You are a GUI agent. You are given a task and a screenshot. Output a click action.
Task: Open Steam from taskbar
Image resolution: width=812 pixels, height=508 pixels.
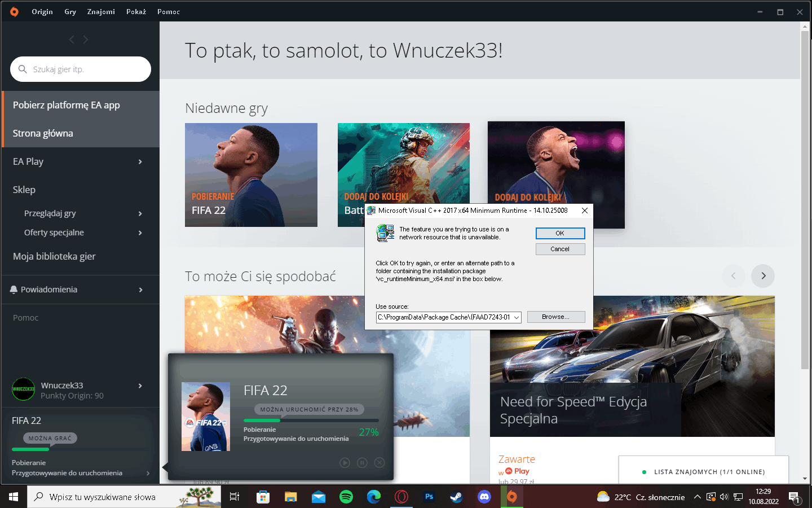tap(456, 497)
